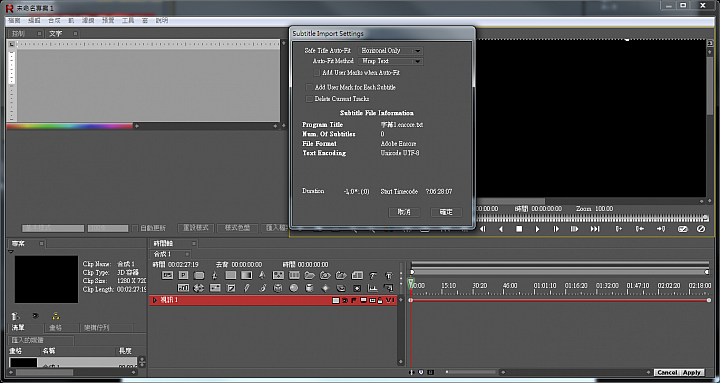Click the timeline zoom slider at bottom

tap(472, 372)
